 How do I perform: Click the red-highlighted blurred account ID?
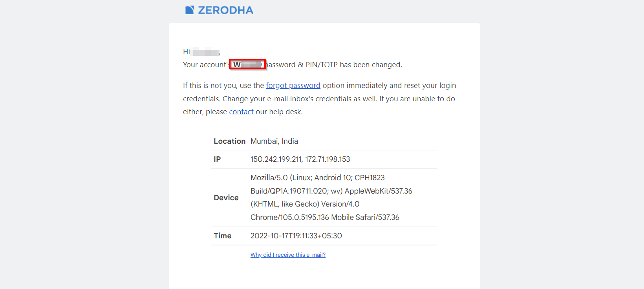click(x=248, y=64)
